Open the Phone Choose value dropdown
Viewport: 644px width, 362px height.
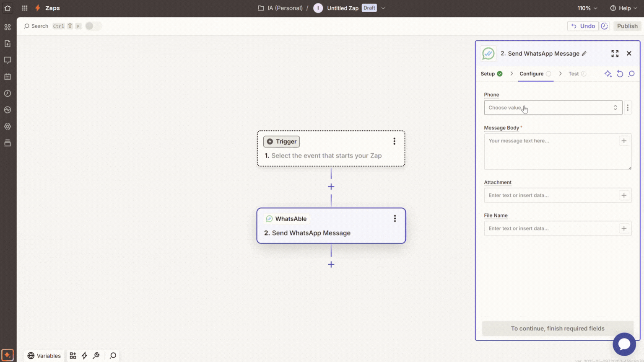click(x=553, y=108)
